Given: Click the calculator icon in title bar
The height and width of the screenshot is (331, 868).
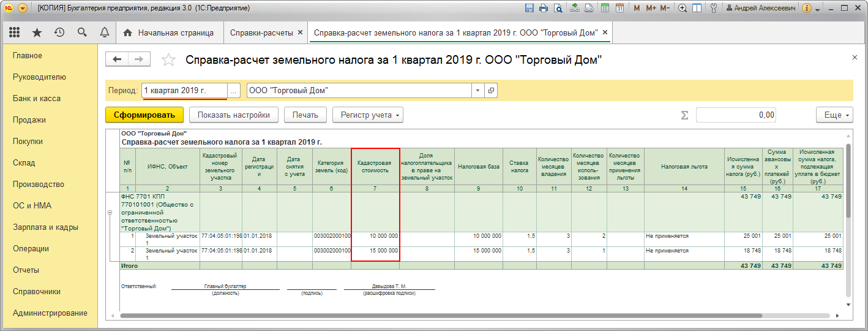Looking at the screenshot, I should pyautogui.click(x=605, y=8).
